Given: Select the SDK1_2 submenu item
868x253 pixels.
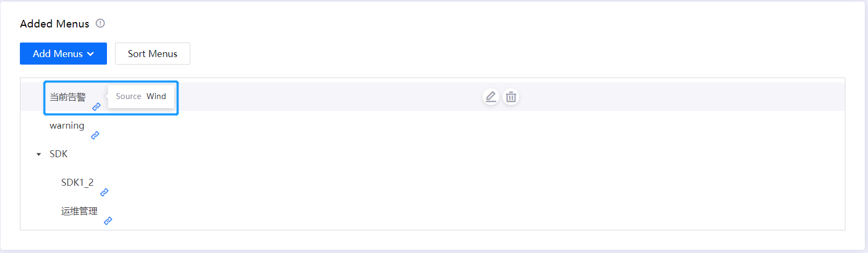Looking at the screenshot, I should pyautogui.click(x=77, y=182).
